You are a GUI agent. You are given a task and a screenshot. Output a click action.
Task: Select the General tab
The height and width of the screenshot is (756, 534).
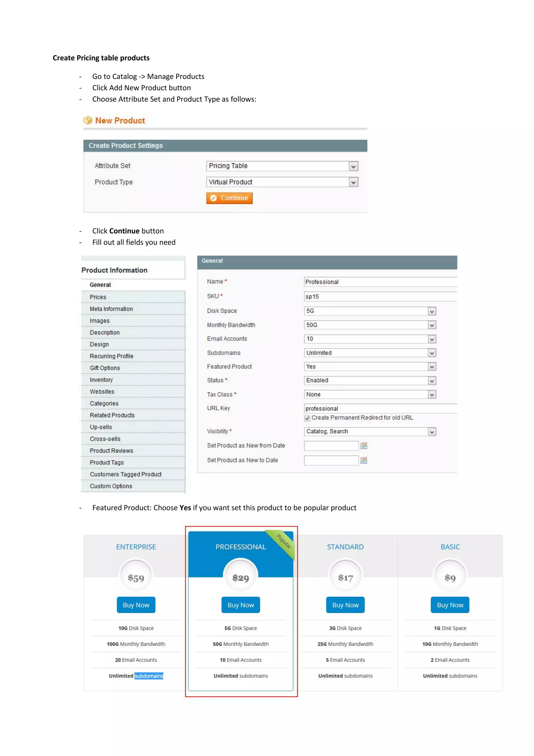(x=133, y=285)
